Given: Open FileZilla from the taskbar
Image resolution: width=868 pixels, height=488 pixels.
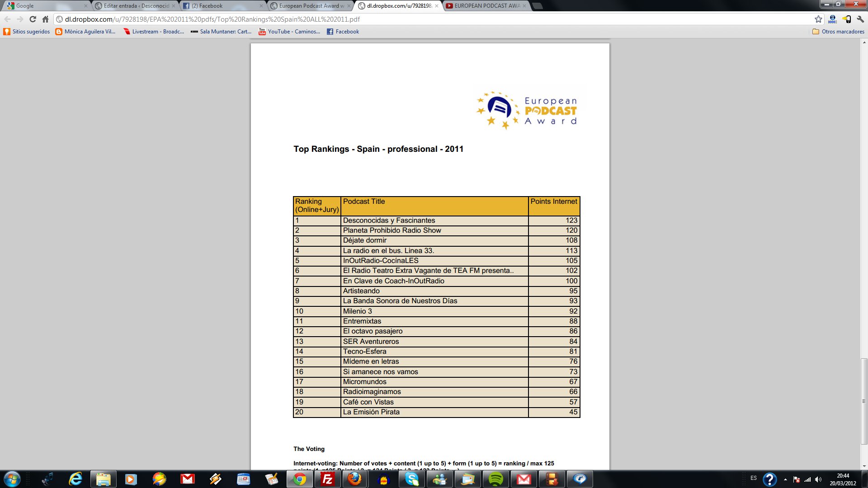Looking at the screenshot, I should click(x=327, y=479).
